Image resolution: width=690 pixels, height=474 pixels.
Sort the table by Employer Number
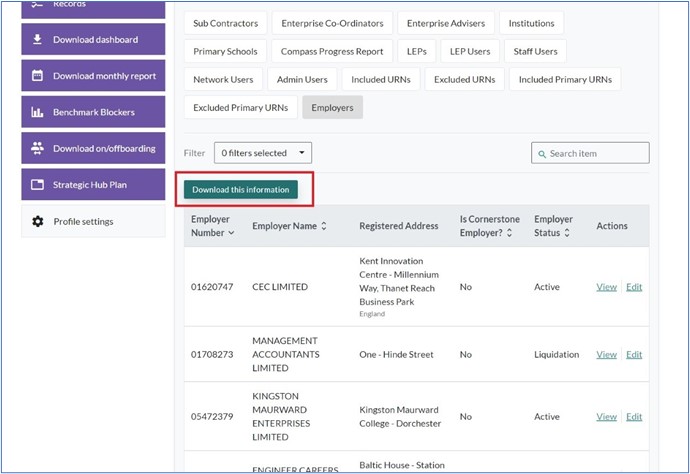click(x=212, y=226)
